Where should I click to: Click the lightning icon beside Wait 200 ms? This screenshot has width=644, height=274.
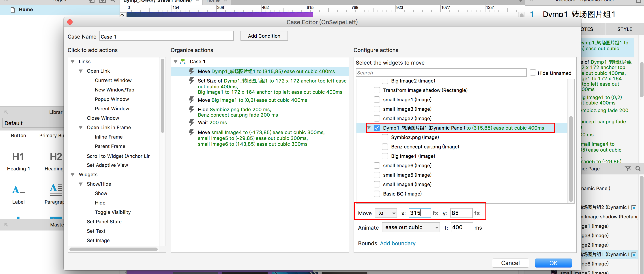pyautogui.click(x=191, y=122)
